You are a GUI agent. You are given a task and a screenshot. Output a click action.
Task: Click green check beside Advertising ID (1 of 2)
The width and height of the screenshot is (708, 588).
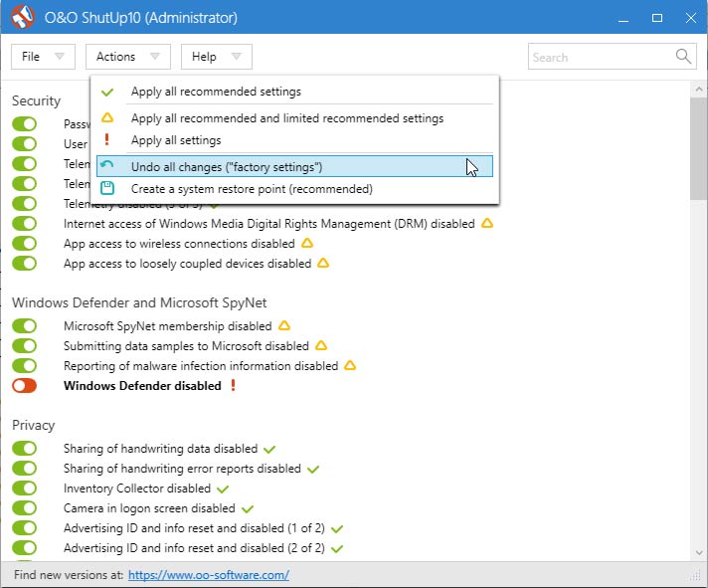click(x=337, y=529)
